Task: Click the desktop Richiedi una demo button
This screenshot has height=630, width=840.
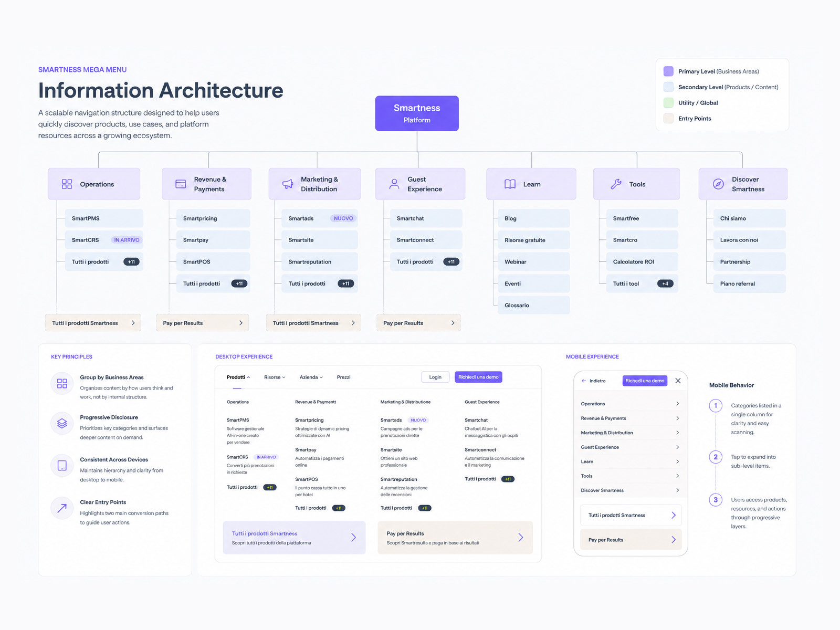Action: (478, 377)
